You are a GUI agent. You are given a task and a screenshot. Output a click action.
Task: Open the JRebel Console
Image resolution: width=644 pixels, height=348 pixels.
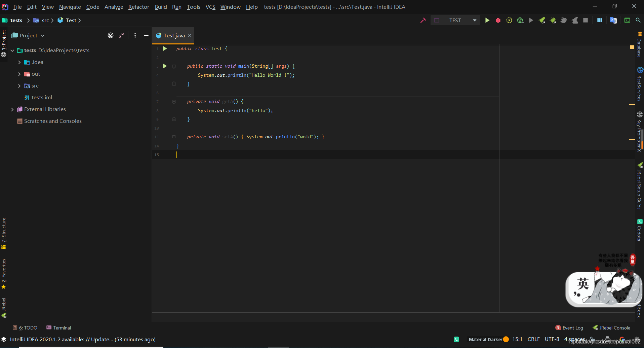(611, 328)
